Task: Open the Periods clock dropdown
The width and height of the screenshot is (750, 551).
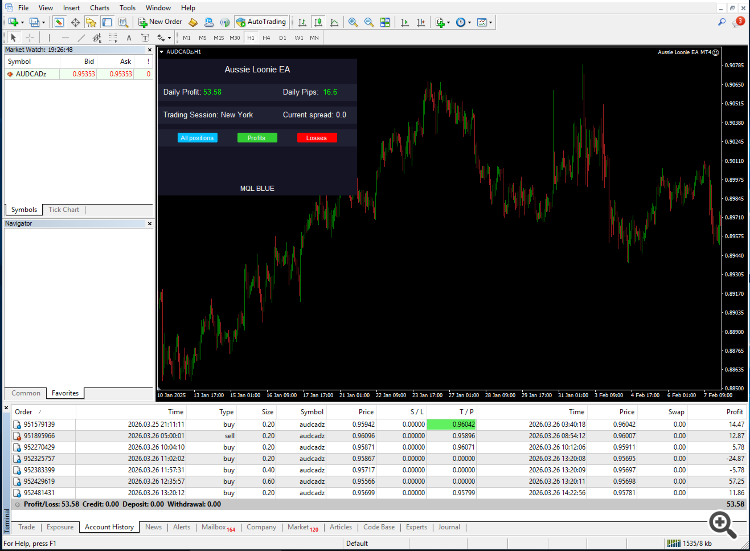Action: click(463, 22)
